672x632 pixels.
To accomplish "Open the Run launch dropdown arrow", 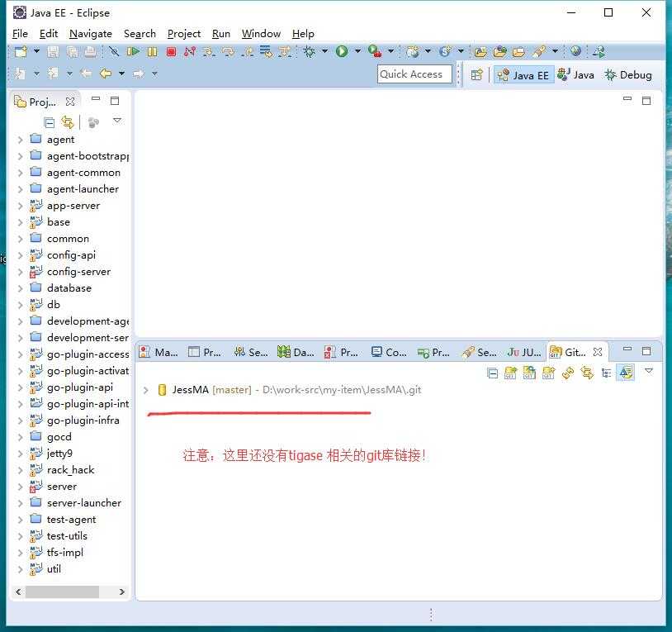I will [357, 51].
